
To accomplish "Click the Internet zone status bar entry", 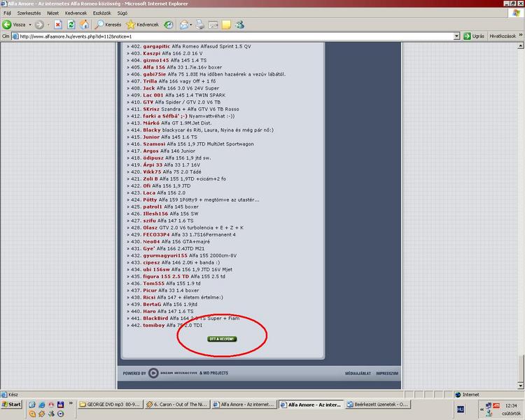I will tap(468, 395).
